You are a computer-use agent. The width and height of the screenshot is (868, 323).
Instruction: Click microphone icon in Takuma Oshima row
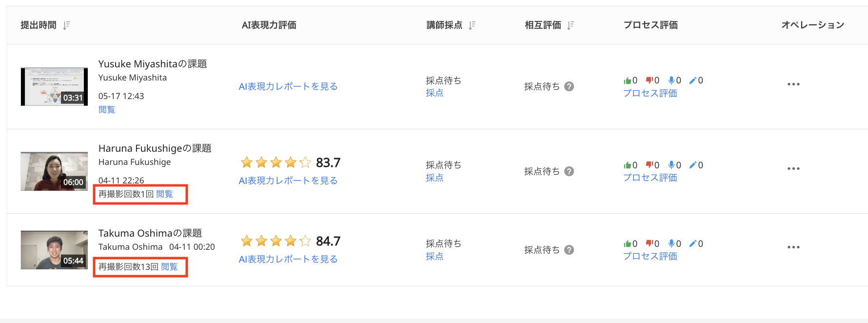671,243
